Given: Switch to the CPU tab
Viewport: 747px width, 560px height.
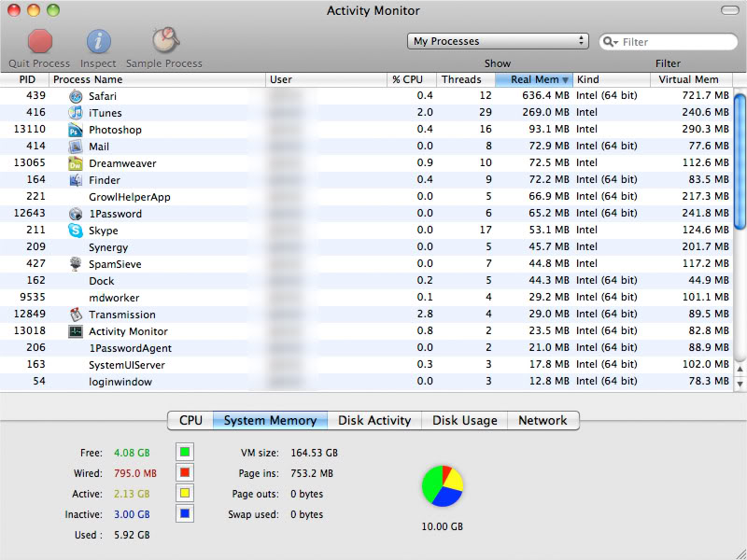Looking at the screenshot, I should (x=190, y=421).
